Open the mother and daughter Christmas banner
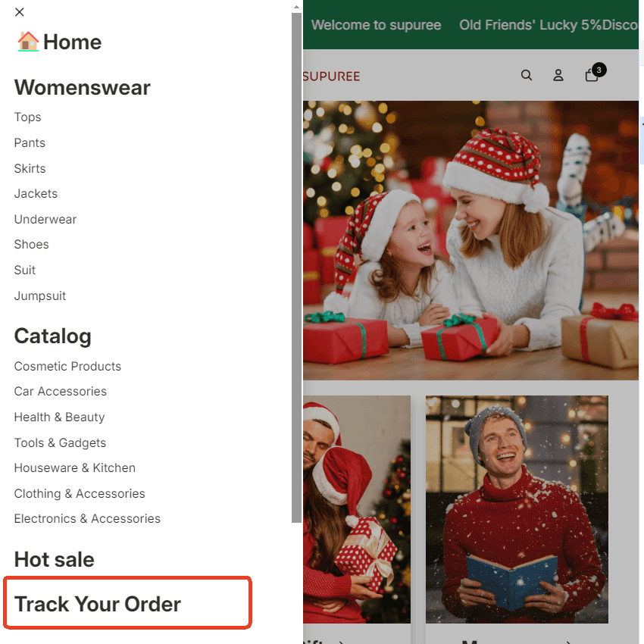Image resolution: width=644 pixels, height=644 pixels. click(470, 240)
